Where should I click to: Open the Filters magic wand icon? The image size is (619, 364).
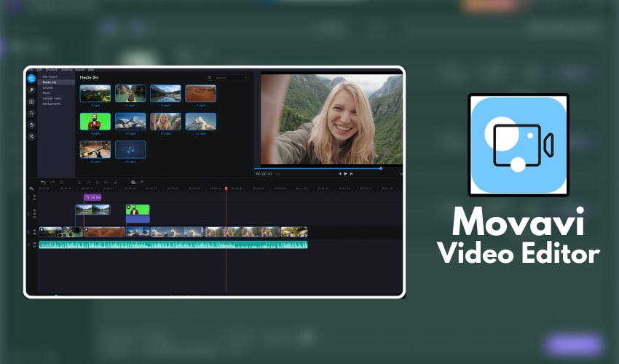(31, 90)
